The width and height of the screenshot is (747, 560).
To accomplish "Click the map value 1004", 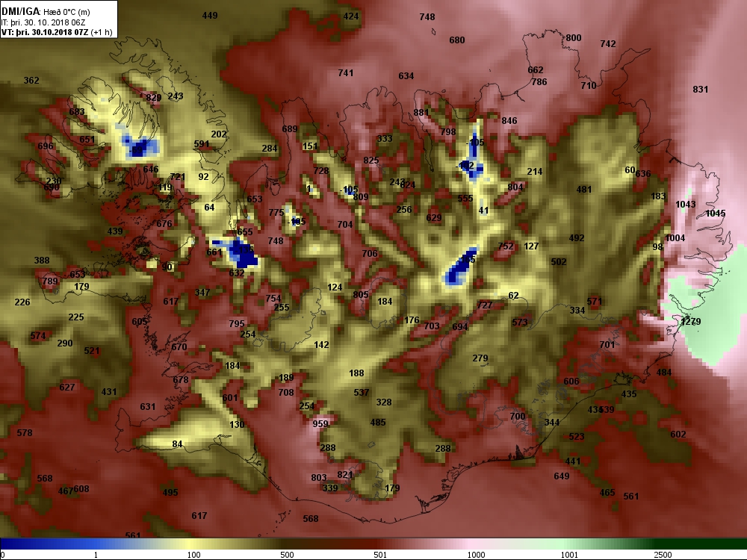I will pyautogui.click(x=675, y=238).
